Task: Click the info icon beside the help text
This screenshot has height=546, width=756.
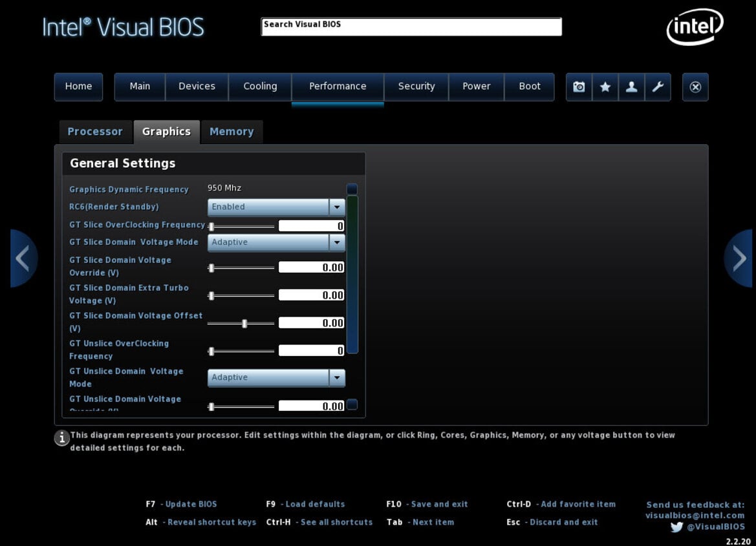Action: coord(61,438)
